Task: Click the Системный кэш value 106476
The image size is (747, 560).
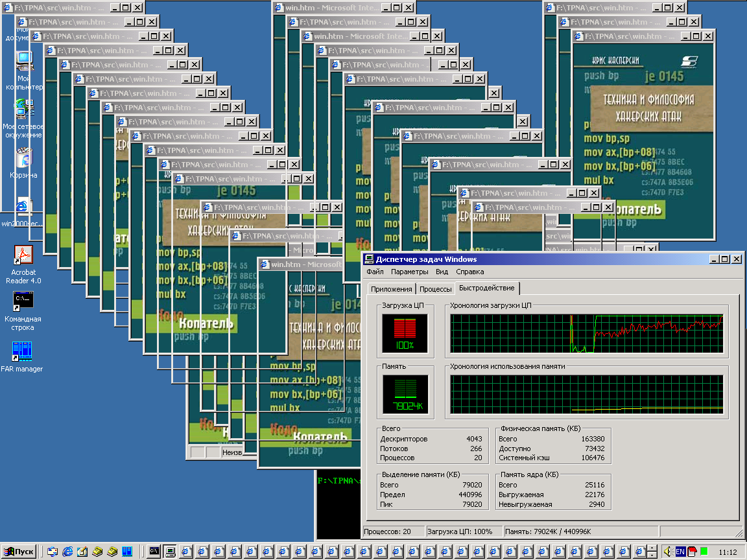Action: click(x=593, y=458)
